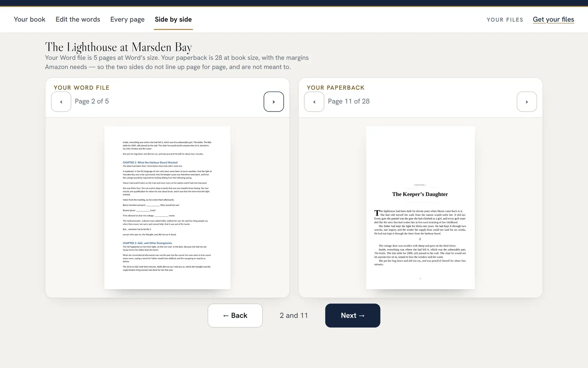Click the 'YOUR WORD FILE' heading
The image size is (588, 368).
point(82,88)
